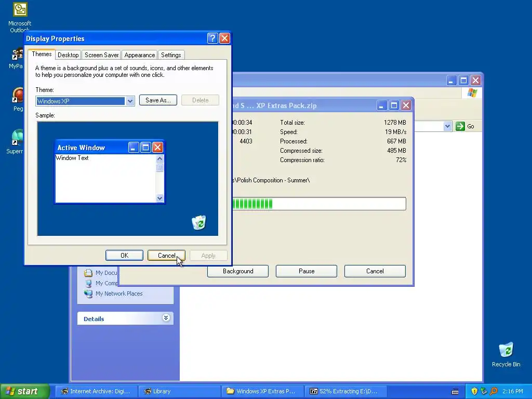Click the My Network Places link
Image resolution: width=532 pixels, height=399 pixels.
click(x=119, y=294)
